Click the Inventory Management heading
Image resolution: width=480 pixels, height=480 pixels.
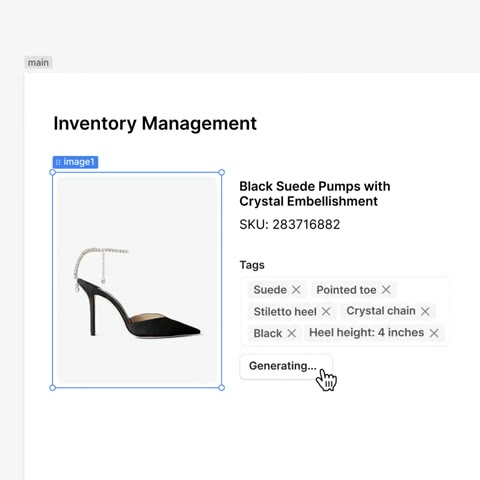pyautogui.click(x=155, y=123)
